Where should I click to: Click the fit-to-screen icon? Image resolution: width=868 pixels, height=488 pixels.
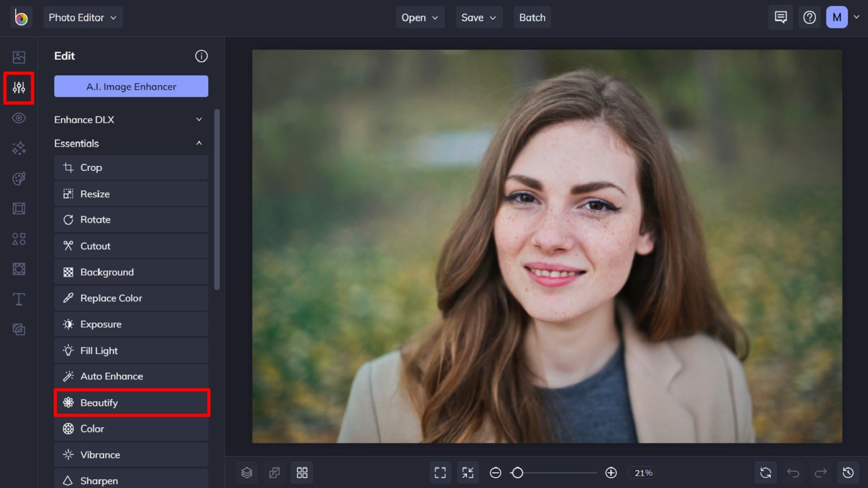[440, 472]
